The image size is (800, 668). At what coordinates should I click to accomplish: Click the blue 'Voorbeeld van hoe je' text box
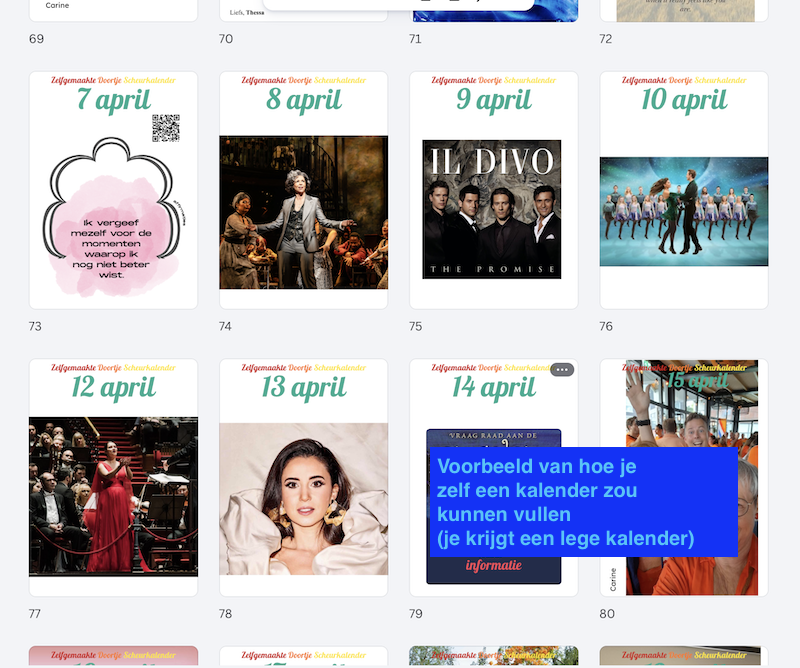(583, 502)
